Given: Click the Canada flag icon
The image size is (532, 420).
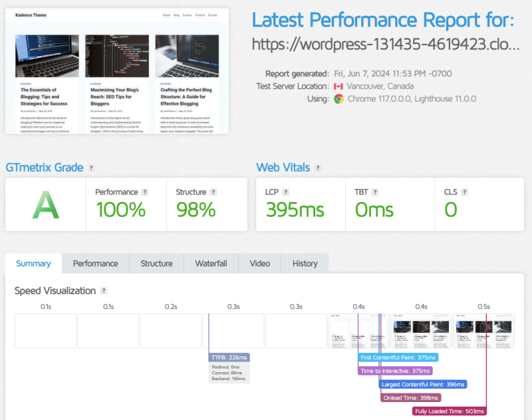Looking at the screenshot, I should (338, 87).
